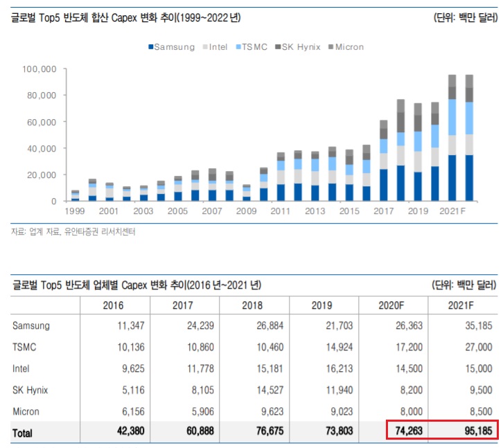Click the SK Hynix legend swatch
This screenshot has width=503, height=448.
[x=278, y=47]
